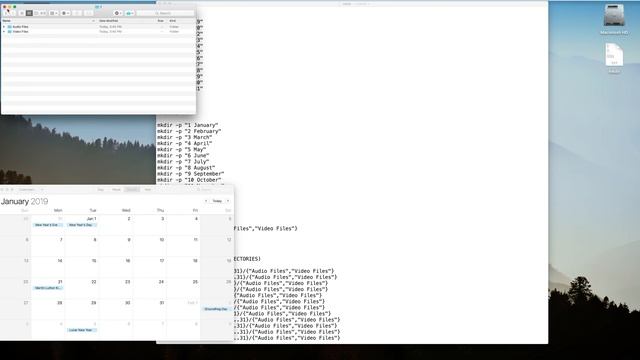
Task: Click the Finder edit tags button
Action: (x=89, y=13)
